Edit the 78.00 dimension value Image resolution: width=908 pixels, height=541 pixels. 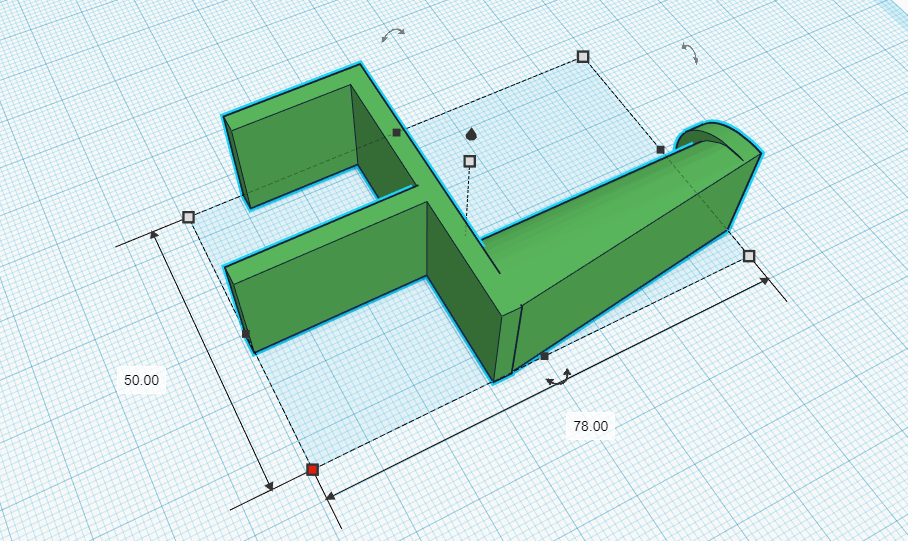click(x=591, y=426)
